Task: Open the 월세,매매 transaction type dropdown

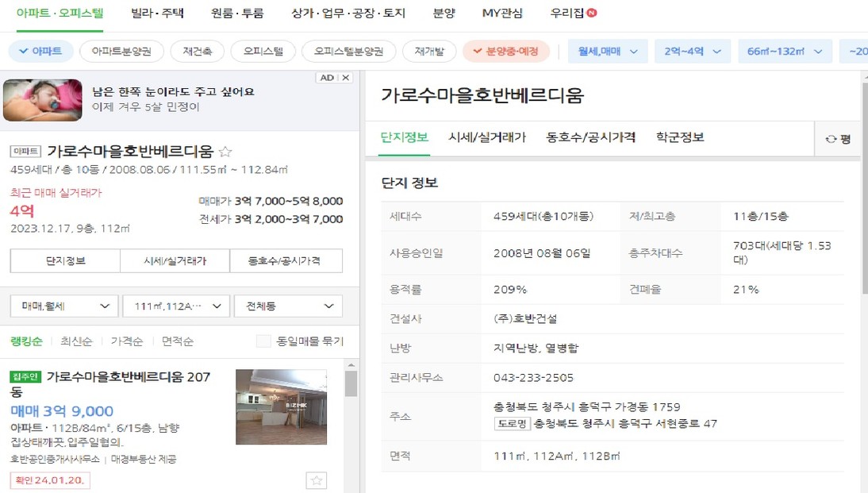Action: coord(608,52)
